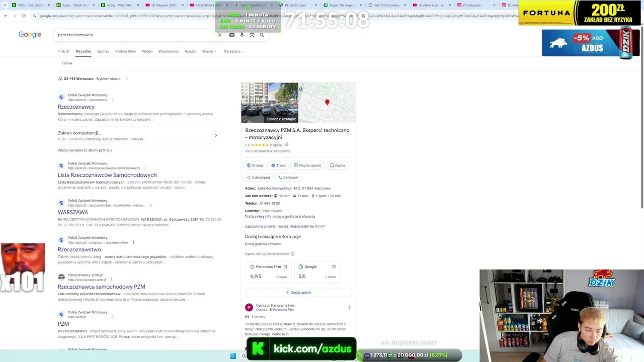Switch to Wideo results tab
The height and width of the screenshot is (362, 644).
click(x=147, y=51)
